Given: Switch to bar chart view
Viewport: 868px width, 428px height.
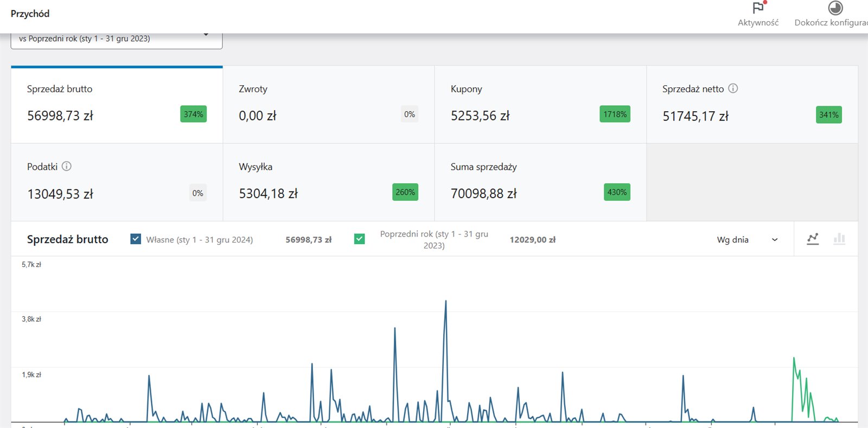Looking at the screenshot, I should click(839, 239).
